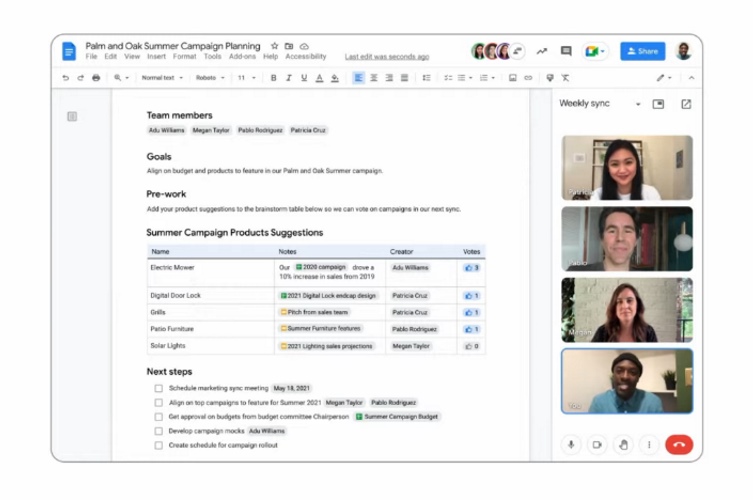Insert a checklist
Image resolution: width=753 pixels, height=500 pixels.
(x=448, y=78)
